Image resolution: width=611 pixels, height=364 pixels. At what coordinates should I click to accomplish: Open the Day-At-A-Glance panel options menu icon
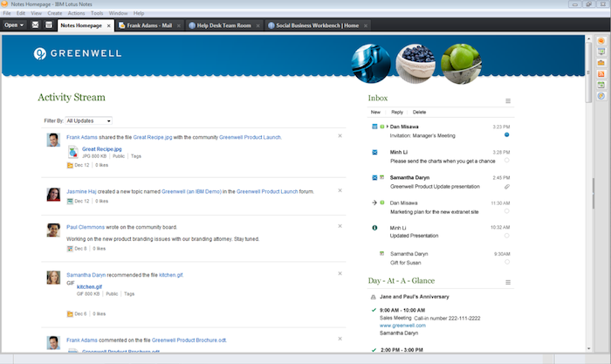[x=508, y=282]
